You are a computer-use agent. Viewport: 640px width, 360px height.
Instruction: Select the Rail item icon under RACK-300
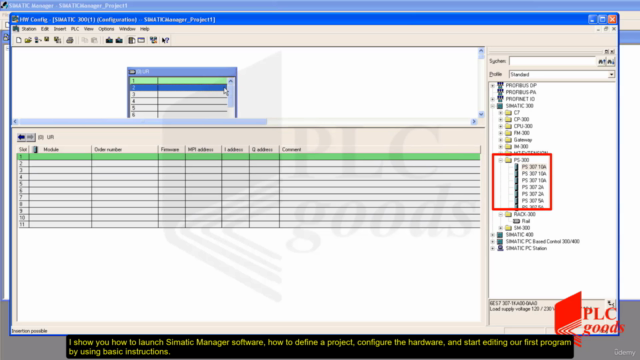[x=516, y=221]
